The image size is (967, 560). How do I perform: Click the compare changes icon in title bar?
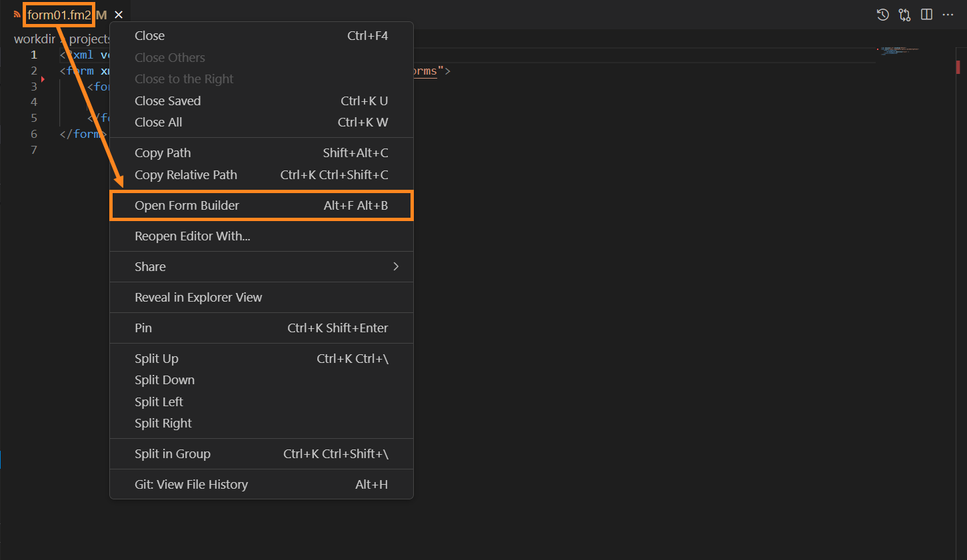click(904, 14)
